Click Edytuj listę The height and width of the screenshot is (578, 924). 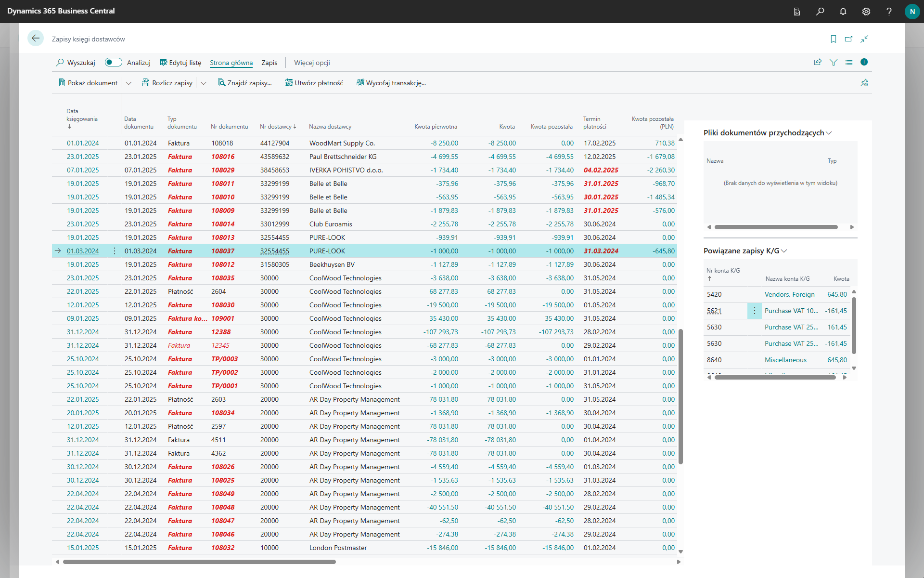coord(180,63)
